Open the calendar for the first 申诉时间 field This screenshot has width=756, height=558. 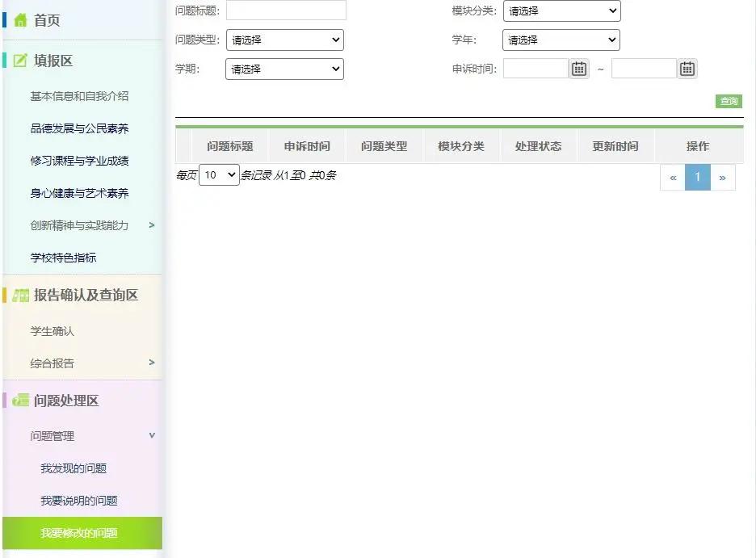click(579, 69)
